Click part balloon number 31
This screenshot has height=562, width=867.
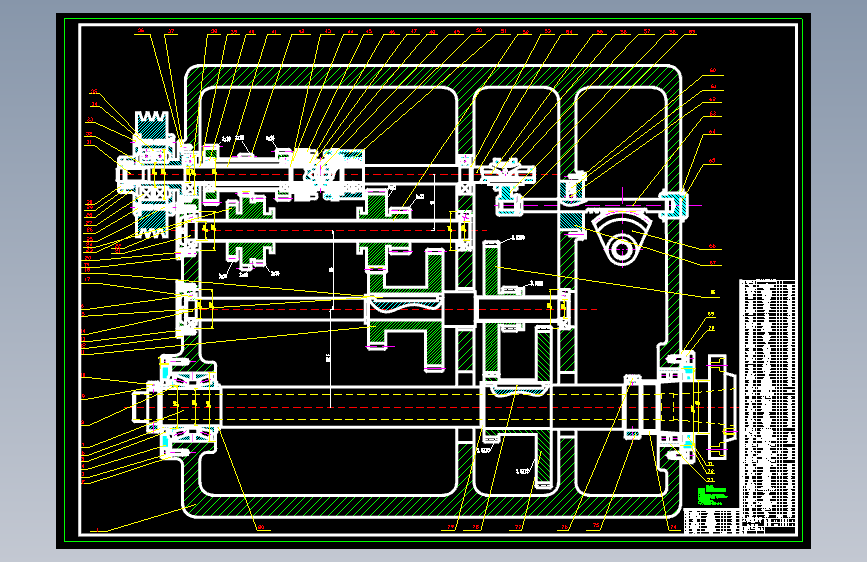coord(89,142)
